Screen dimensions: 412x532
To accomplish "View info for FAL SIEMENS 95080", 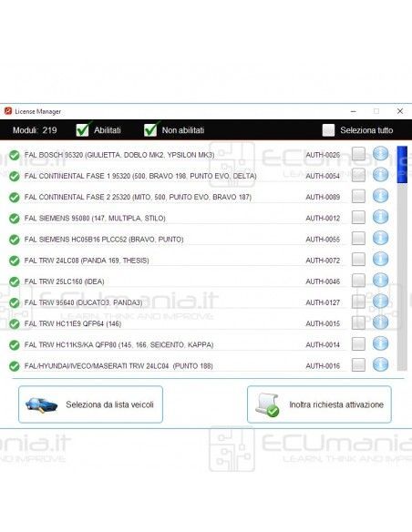I will click(380, 217).
